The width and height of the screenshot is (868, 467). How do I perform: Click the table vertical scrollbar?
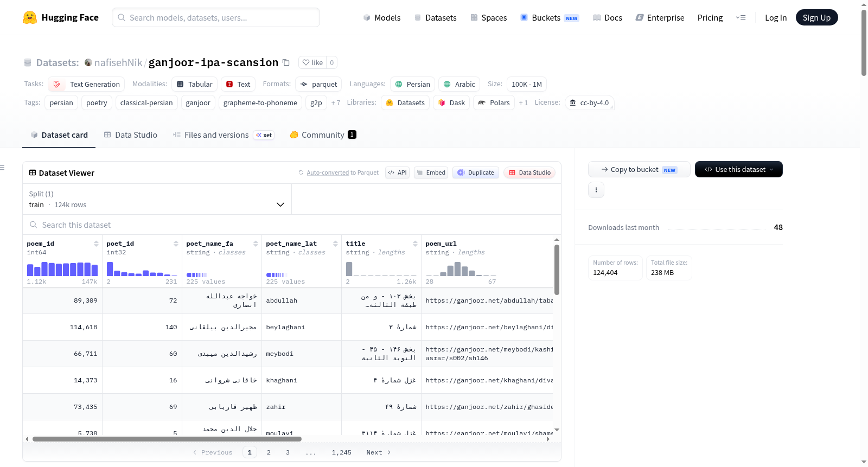[557, 270]
